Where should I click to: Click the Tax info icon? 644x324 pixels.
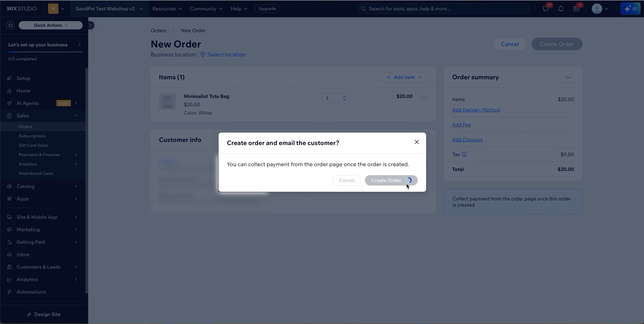click(464, 154)
